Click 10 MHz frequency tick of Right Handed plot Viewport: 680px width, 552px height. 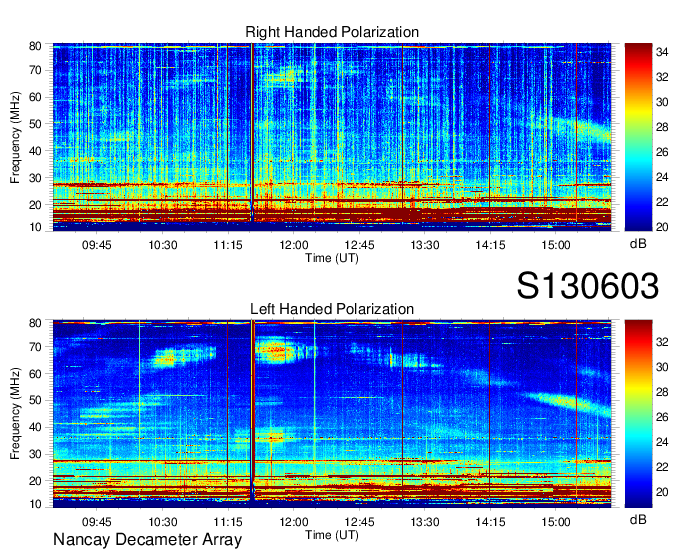(35, 227)
